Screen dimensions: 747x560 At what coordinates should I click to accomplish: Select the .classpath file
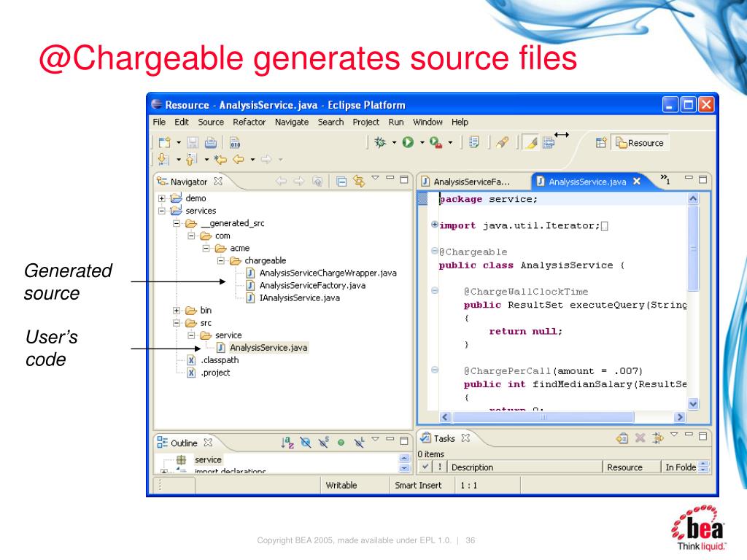pos(220,360)
